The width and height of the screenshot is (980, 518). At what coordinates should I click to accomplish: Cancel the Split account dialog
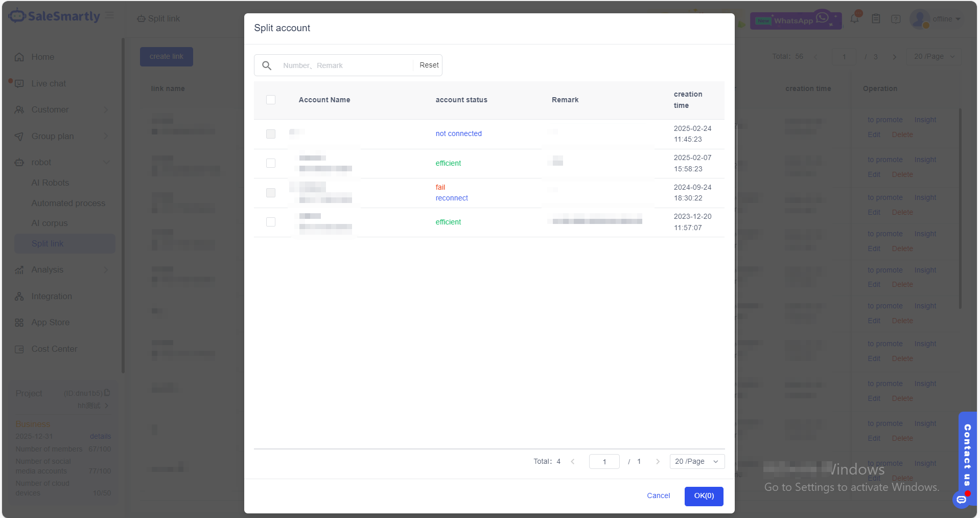[658, 496]
